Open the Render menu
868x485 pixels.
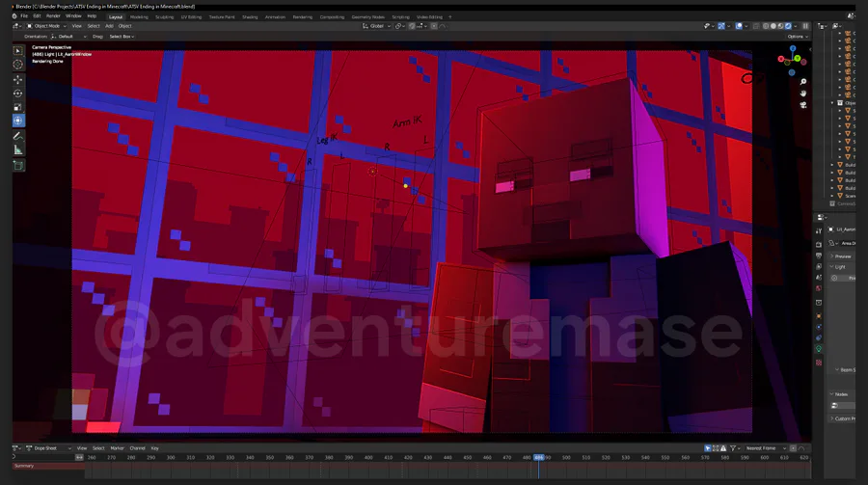pyautogui.click(x=53, y=16)
